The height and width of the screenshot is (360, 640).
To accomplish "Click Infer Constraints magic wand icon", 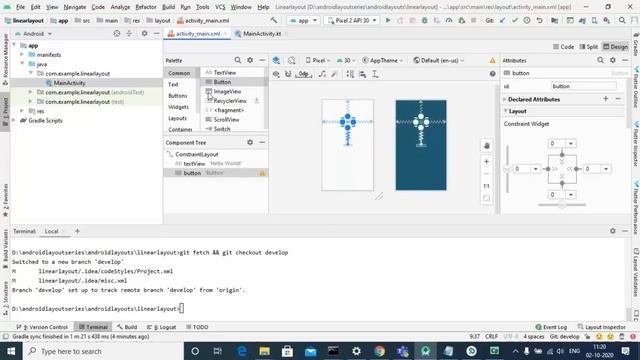I will coord(334,74).
